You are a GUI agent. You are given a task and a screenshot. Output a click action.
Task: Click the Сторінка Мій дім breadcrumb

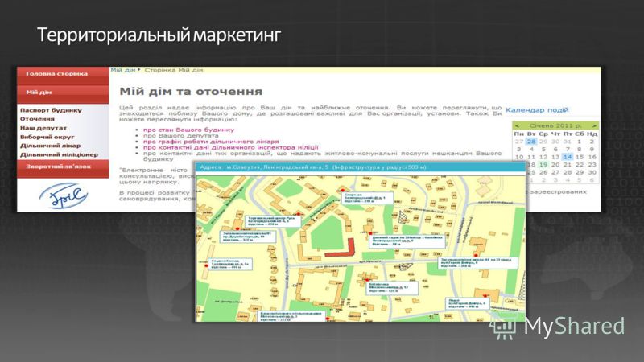[174, 70]
